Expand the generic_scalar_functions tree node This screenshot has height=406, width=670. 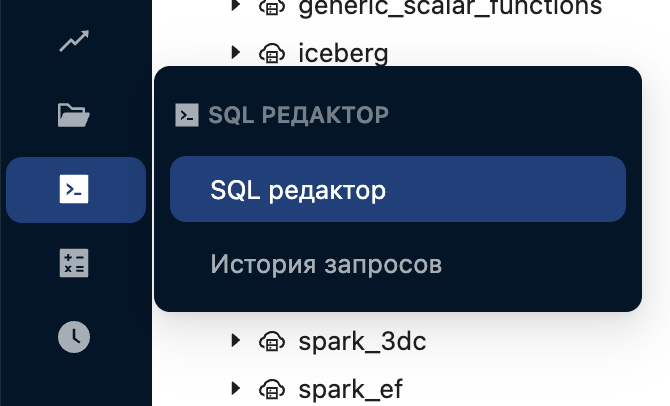[x=236, y=7]
